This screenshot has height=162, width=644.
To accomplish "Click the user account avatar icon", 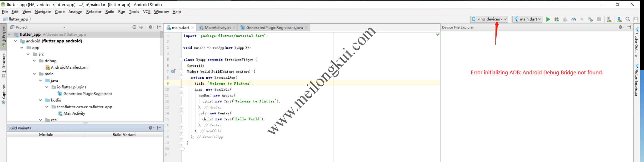I will pyautogui.click(x=636, y=19).
